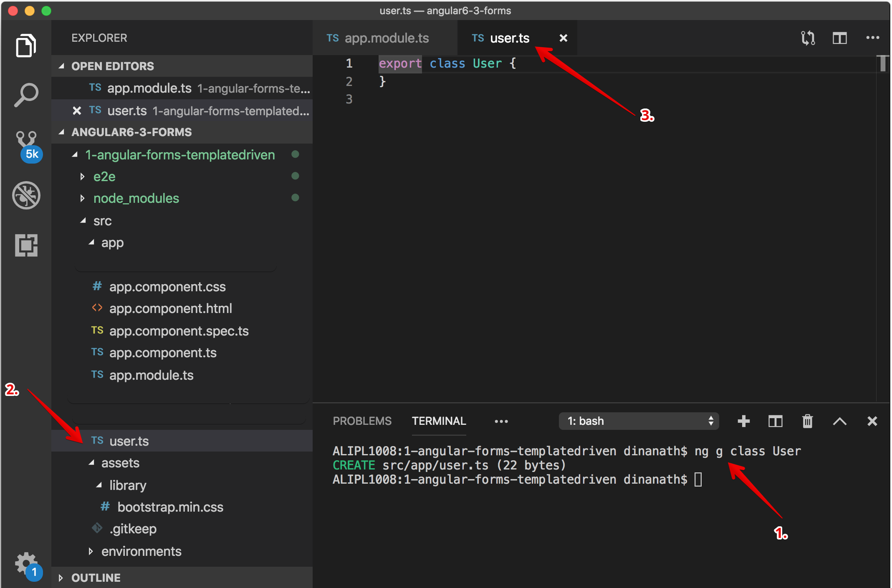This screenshot has width=892, height=588.
Task: Split the editor right
Action: (839, 38)
